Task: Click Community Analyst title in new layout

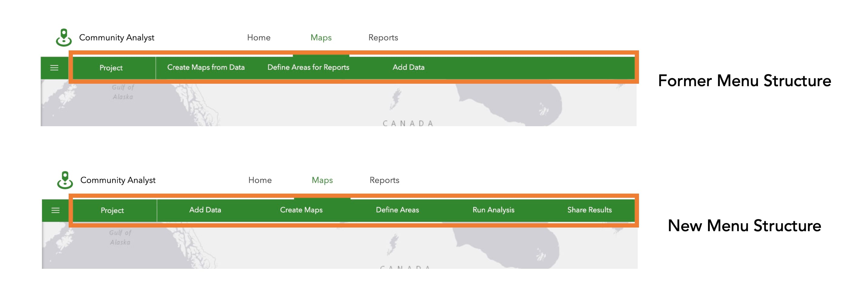Action: [x=118, y=180]
